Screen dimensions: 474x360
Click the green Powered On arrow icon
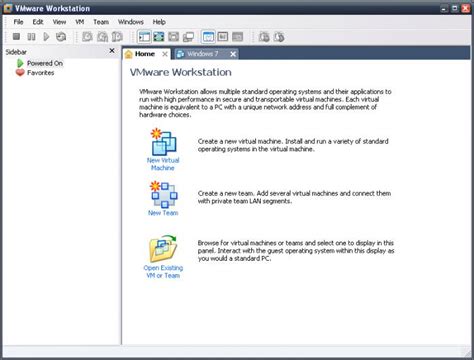pos(20,63)
